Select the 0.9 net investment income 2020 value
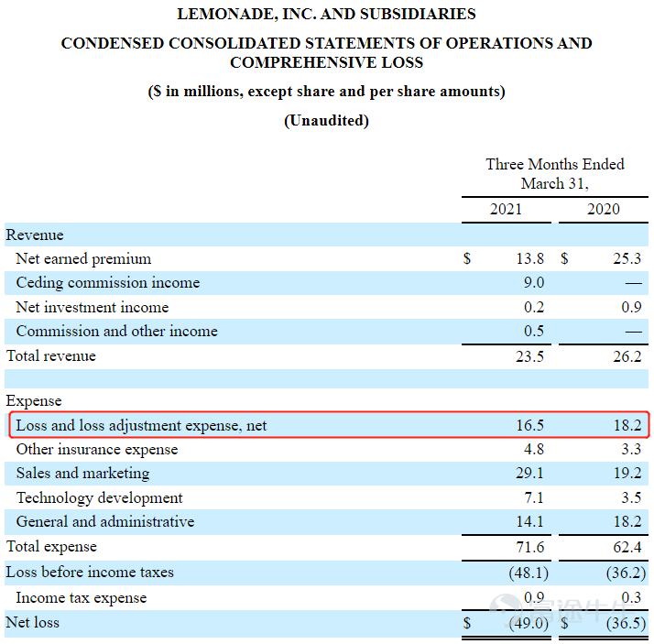The width and height of the screenshot is (654, 644). point(631,308)
